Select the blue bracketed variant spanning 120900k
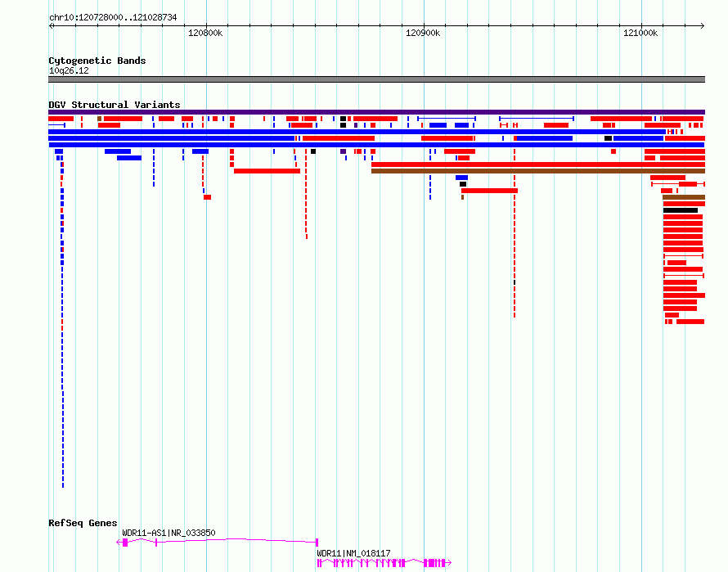The height and width of the screenshot is (572, 728). (447, 119)
